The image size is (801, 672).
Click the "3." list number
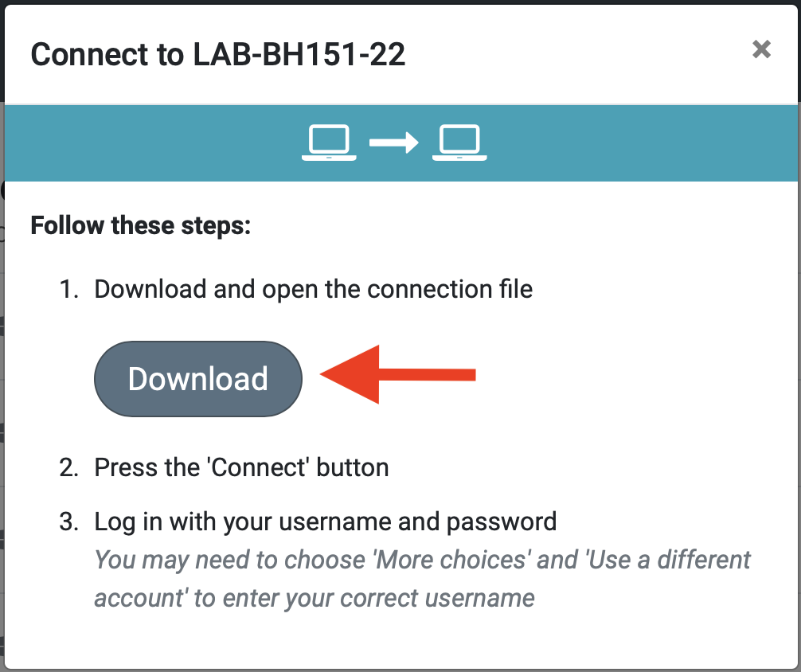point(69,522)
